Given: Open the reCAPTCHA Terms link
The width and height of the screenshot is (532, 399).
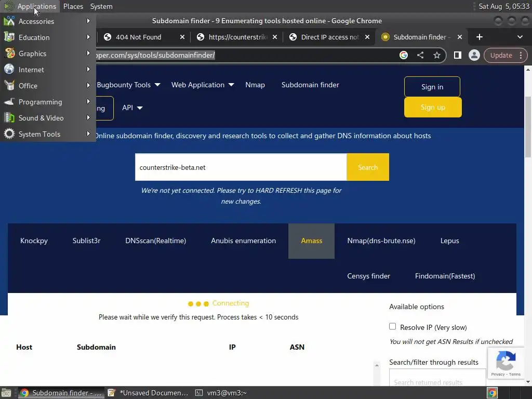Looking at the screenshot, I should (515, 374).
